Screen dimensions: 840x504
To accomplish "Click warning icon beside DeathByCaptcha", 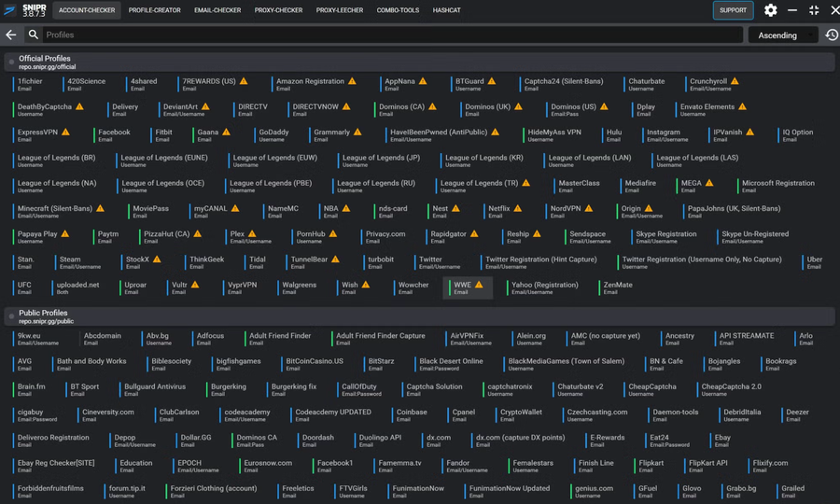I will click(x=79, y=106).
